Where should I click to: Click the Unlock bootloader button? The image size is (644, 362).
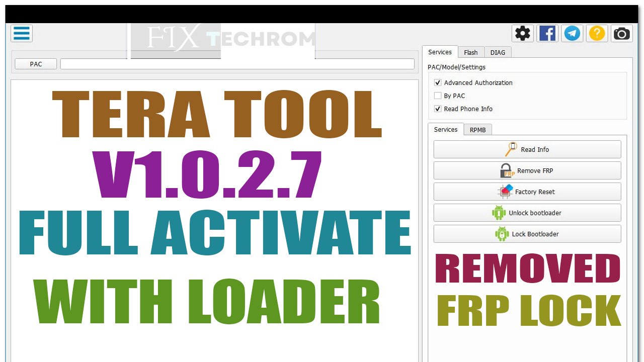coord(527,213)
